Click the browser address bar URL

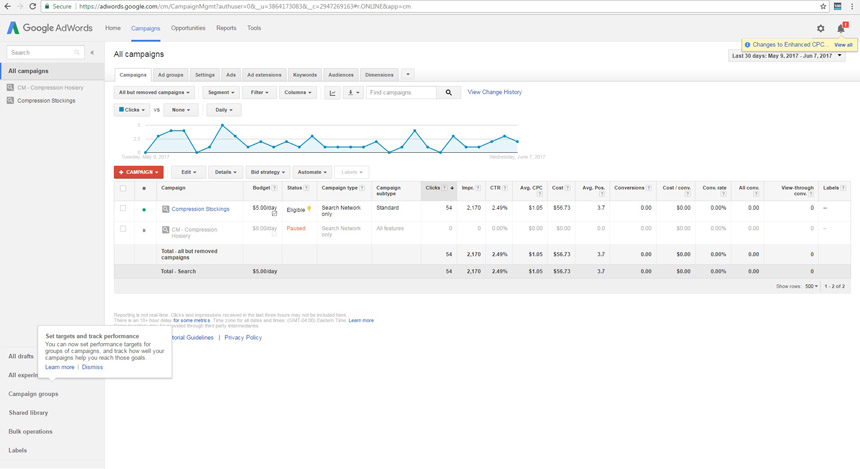[x=245, y=7]
